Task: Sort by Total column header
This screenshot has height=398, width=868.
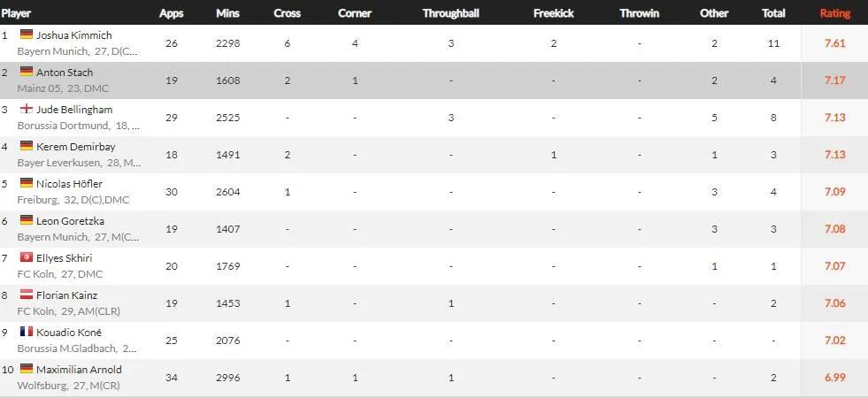Action: point(773,13)
